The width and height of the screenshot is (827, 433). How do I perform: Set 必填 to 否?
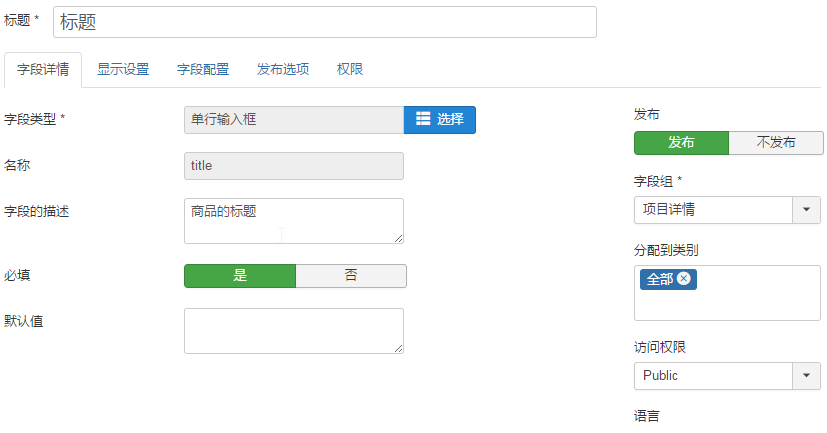tap(351, 276)
